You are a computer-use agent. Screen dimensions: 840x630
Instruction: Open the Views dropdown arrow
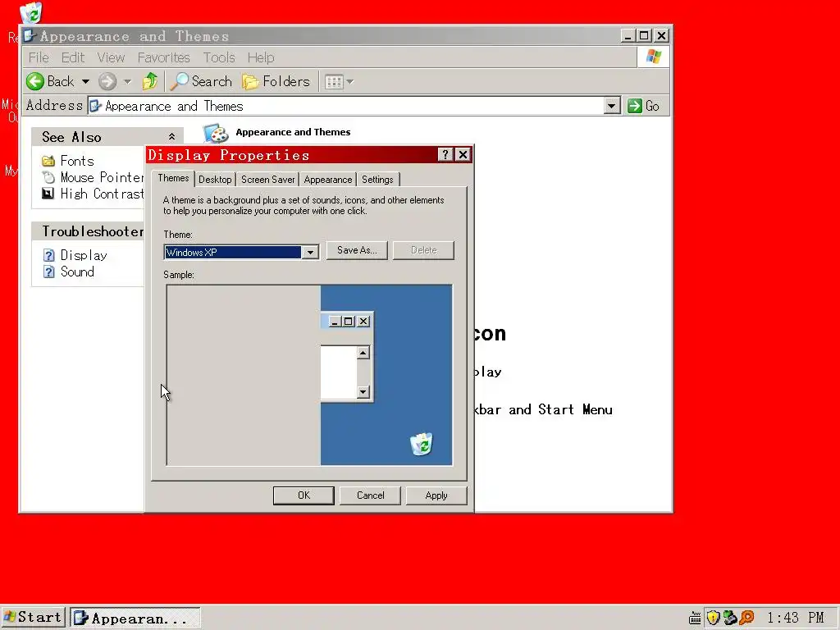click(x=349, y=81)
